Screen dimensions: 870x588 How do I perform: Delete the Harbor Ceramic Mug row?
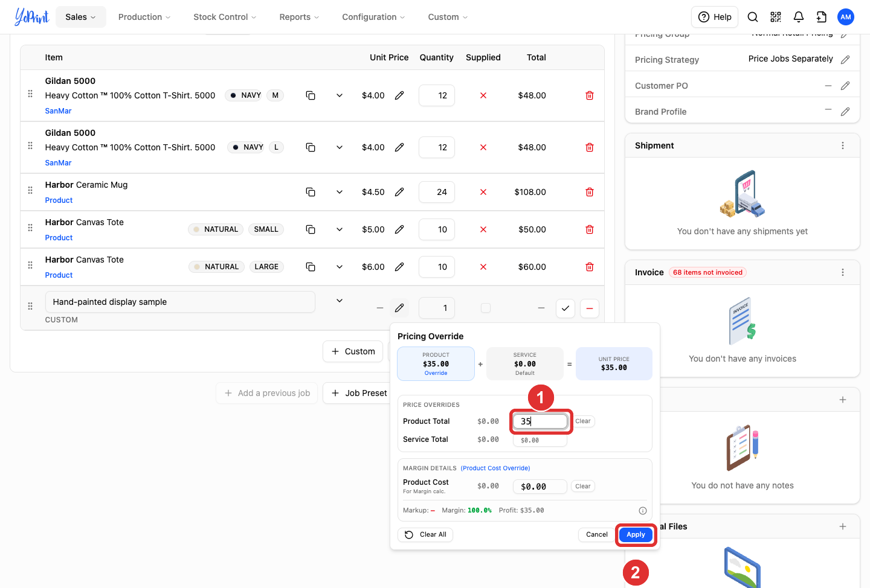(x=590, y=192)
